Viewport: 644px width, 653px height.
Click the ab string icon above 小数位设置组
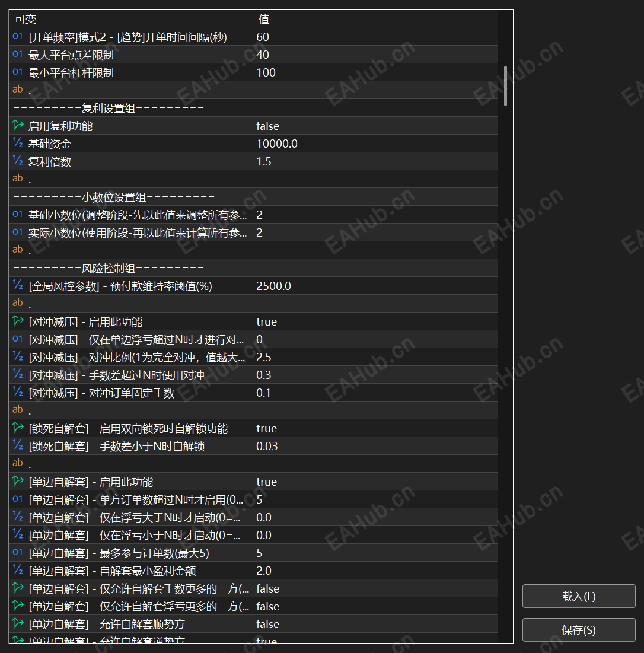coord(17,179)
